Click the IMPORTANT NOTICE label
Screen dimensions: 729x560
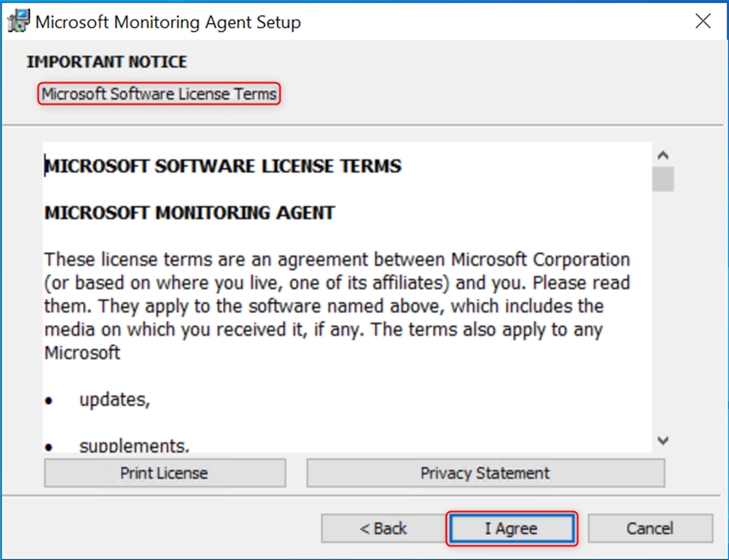[x=107, y=62]
